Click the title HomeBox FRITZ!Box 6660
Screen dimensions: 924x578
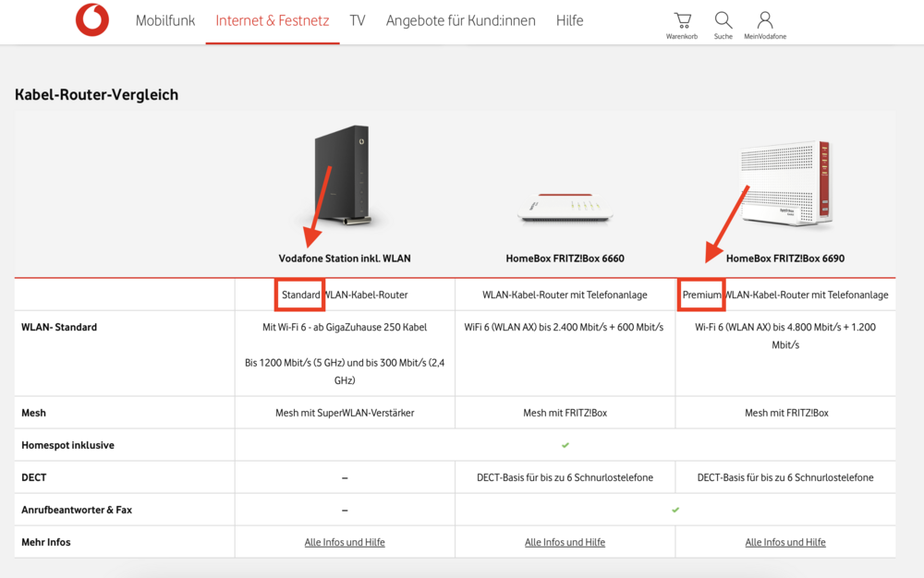(x=565, y=259)
